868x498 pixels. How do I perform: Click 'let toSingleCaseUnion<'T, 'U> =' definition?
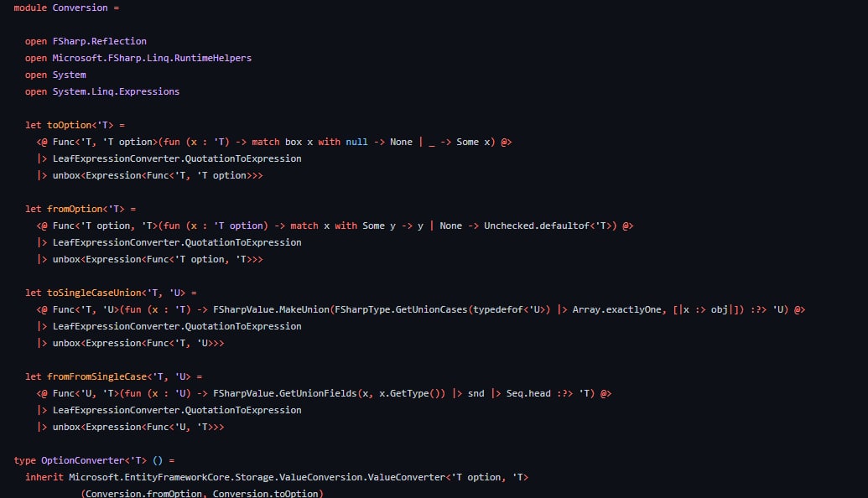coord(111,293)
